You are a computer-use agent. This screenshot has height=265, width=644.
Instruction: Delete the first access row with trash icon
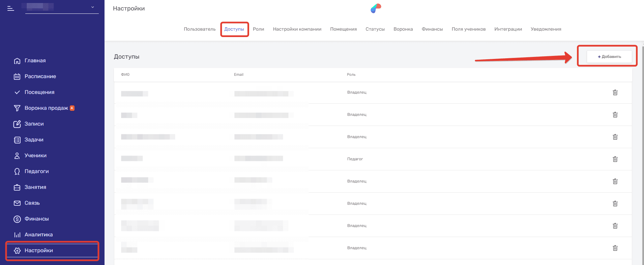pyautogui.click(x=615, y=92)
